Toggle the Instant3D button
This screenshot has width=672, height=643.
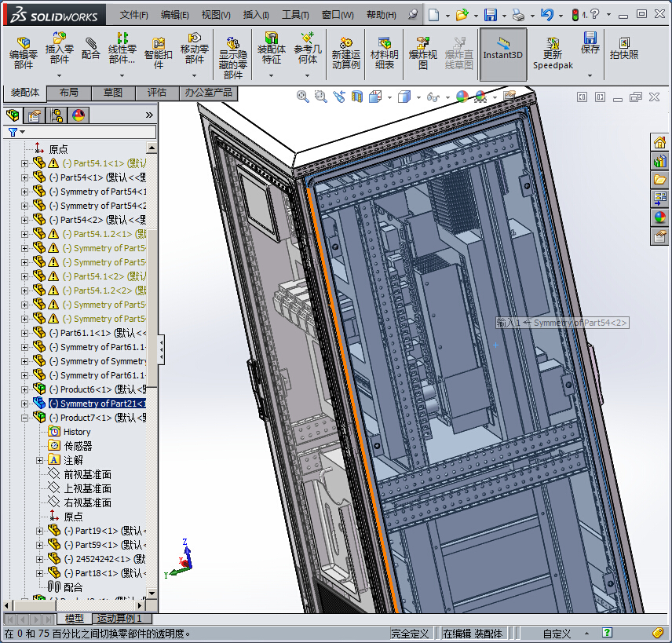[502, 53]
